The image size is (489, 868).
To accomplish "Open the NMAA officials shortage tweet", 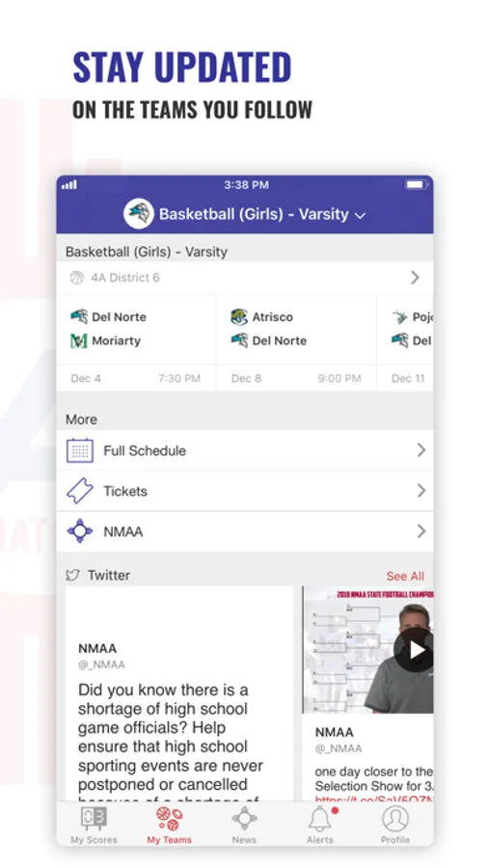I will click(178, 693).
